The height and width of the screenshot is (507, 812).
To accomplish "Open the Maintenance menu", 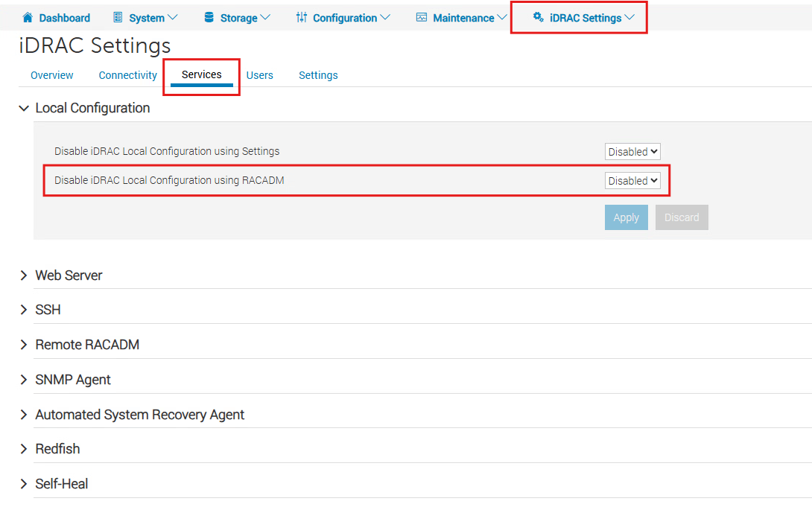I will click(462, 18).
